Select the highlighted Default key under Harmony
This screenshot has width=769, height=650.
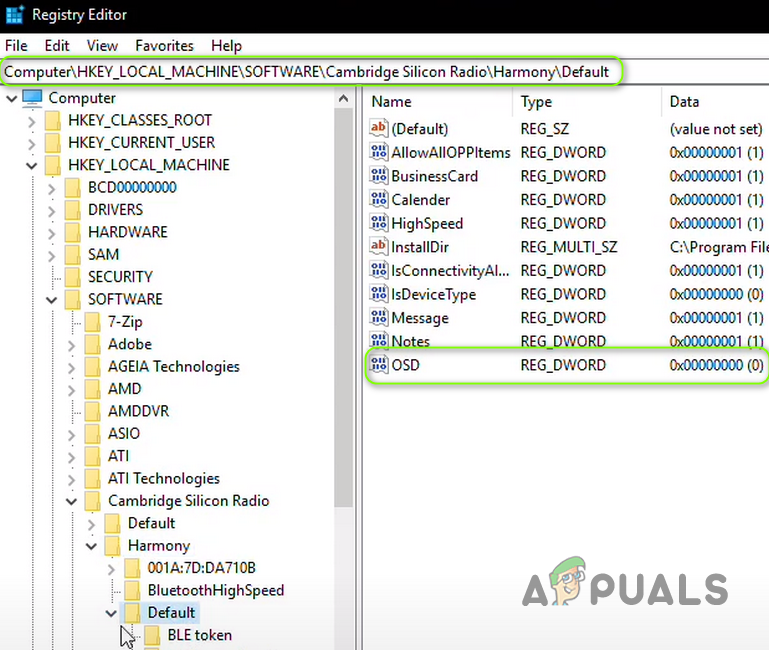(x=171, y=613)
